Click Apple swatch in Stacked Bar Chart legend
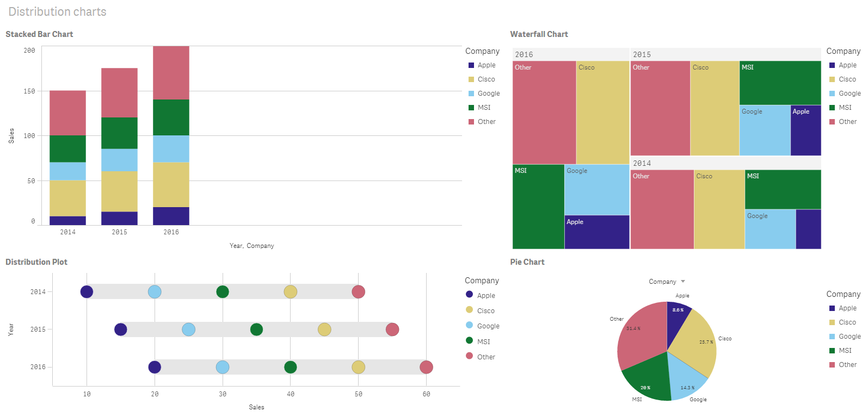The image size is (868, 417). click(x=471, y=65)
